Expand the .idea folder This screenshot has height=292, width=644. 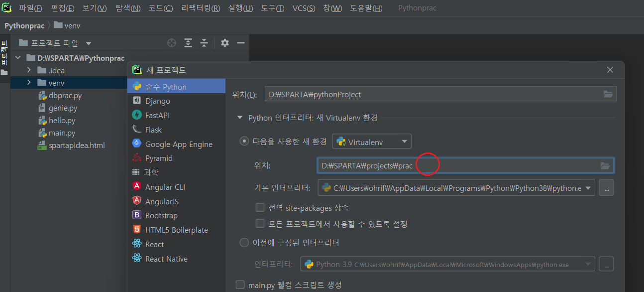pos(29,70)
